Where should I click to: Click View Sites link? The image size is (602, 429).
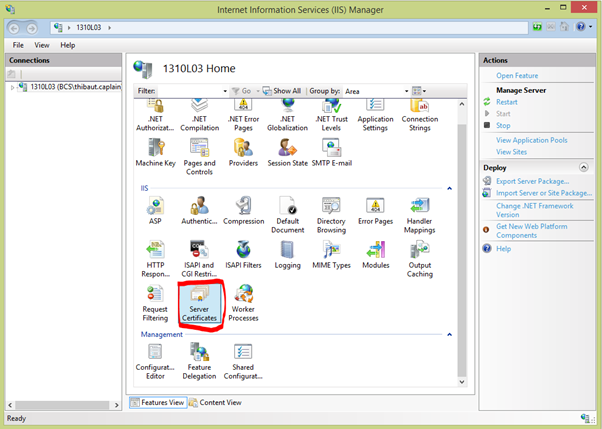click(x=511, y=152)
